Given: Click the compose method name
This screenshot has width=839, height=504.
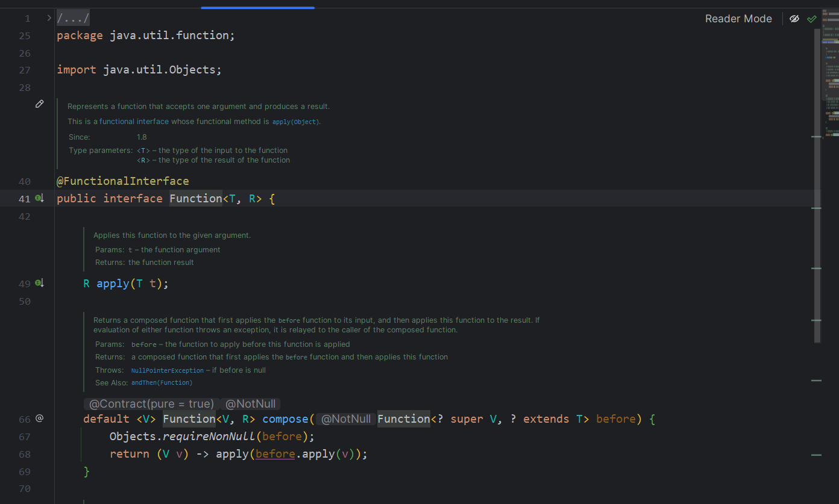Looking at the screenshot, I should [286, 418].
